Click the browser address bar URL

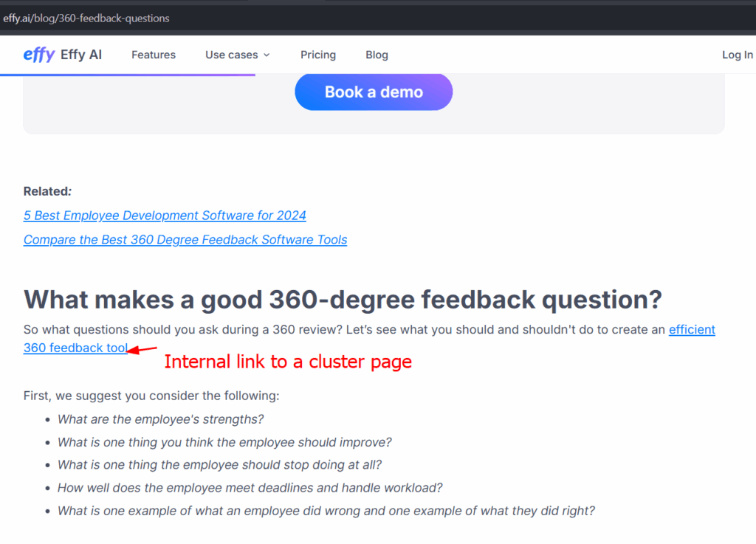(86, 18)
